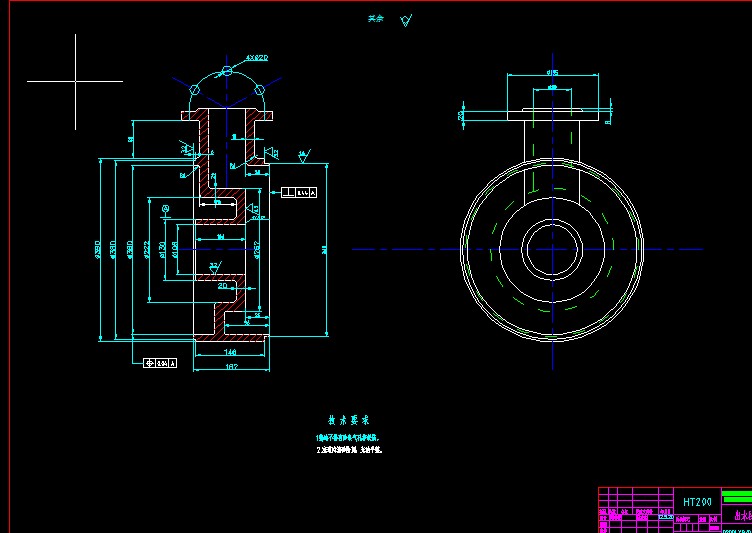
Task: Select the left bolt hole circle in flange view
Action: pos(194,89)
